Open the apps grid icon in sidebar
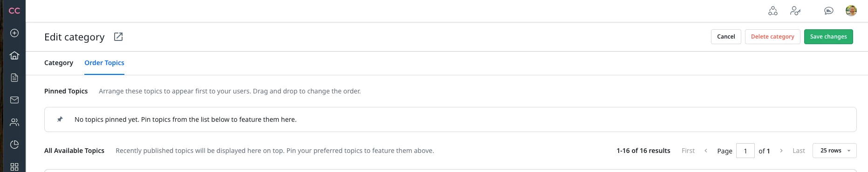Image resolution: width=868 pixels, height=172 pixels. (x=14, y=167)
